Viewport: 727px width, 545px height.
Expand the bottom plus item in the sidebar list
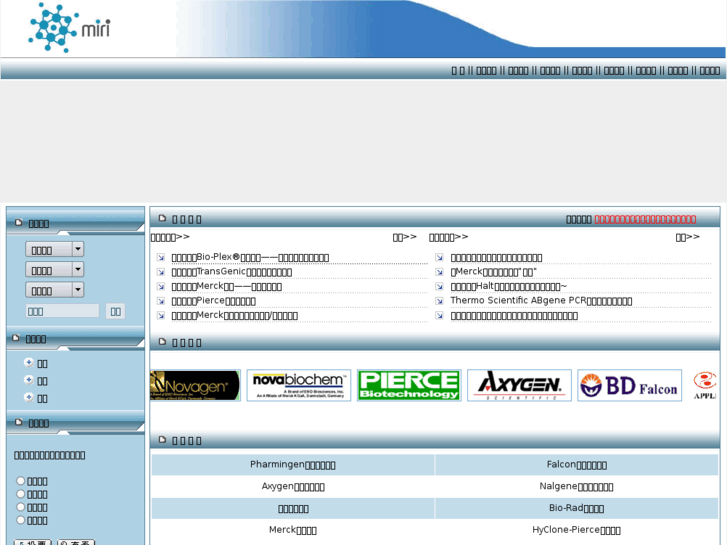pyautogui.click(x=29, y=398)
